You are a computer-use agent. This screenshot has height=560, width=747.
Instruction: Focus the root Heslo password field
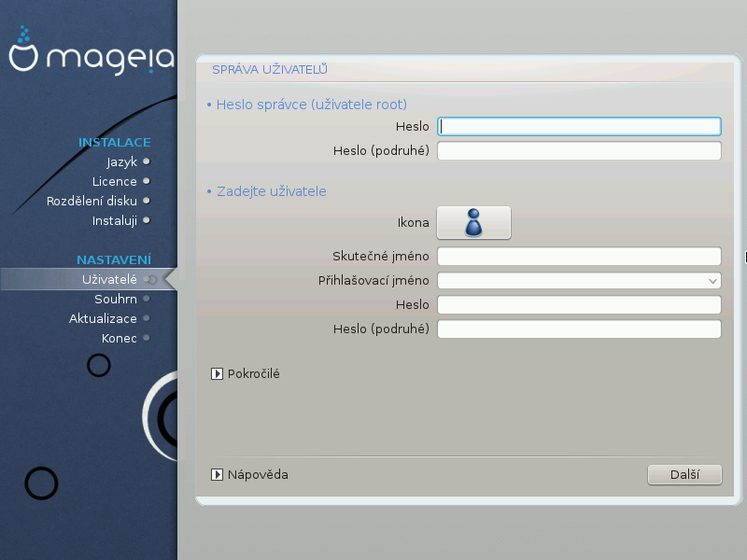(579, 127)
